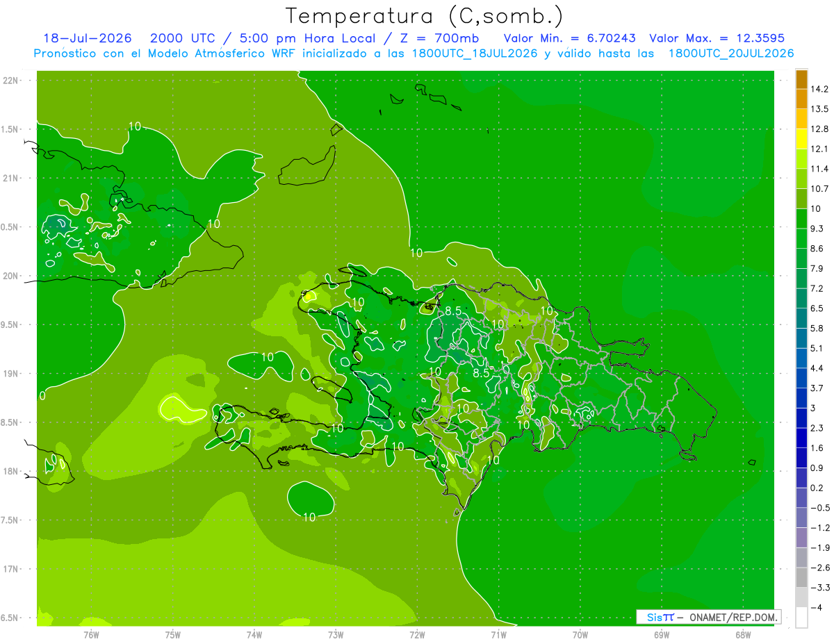Viewport: 834px width, 644px height.
Task: Click the '-1.9' colorbar value
Action: 819,547
